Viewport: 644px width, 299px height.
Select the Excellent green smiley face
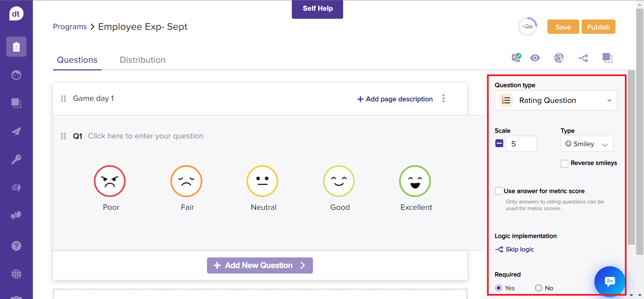[415, 181]
